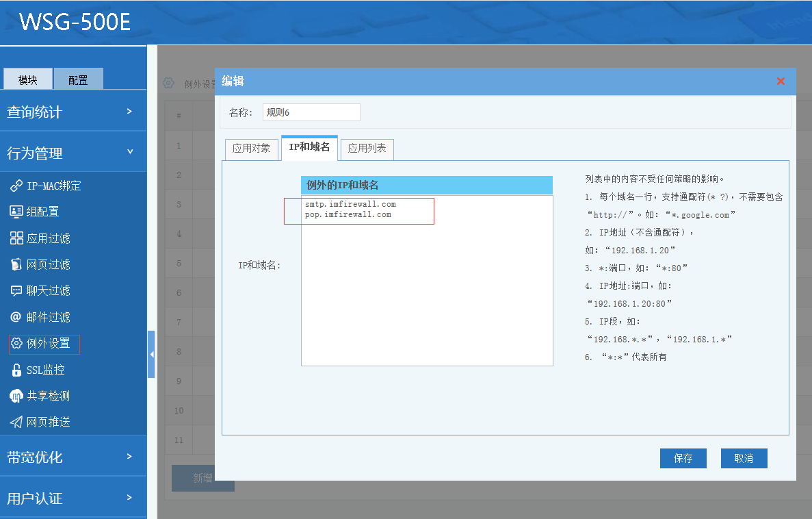Click the 共享检测 icon
812x519 pixels.
tap(16, 396)
